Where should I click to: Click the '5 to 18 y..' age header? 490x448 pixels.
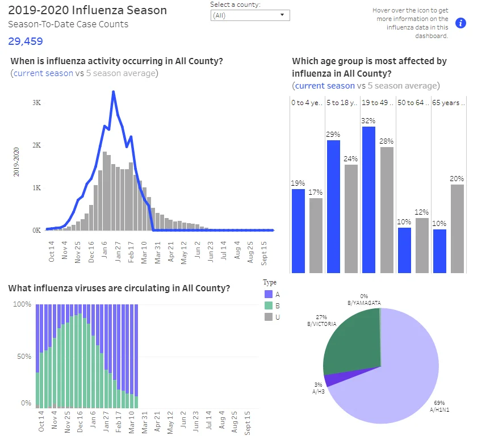tap(342, 103)
